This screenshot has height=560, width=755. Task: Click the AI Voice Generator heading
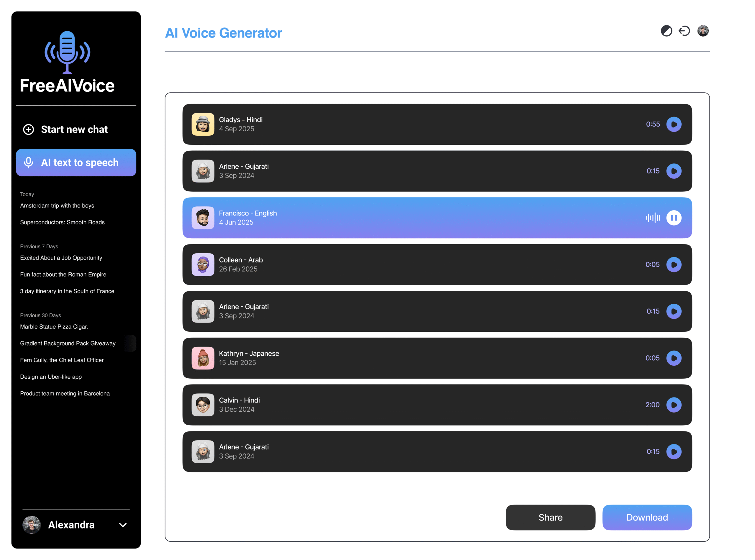click(x=223, y=33)
